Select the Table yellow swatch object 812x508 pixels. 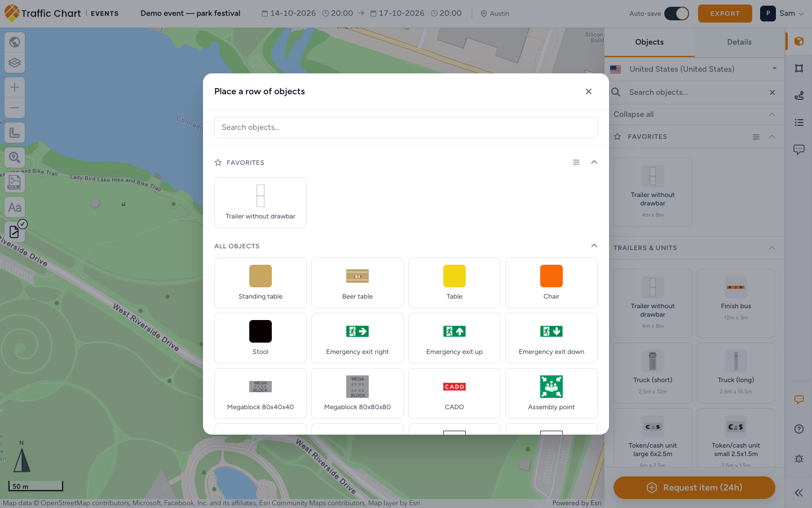[x=454, y=283]
